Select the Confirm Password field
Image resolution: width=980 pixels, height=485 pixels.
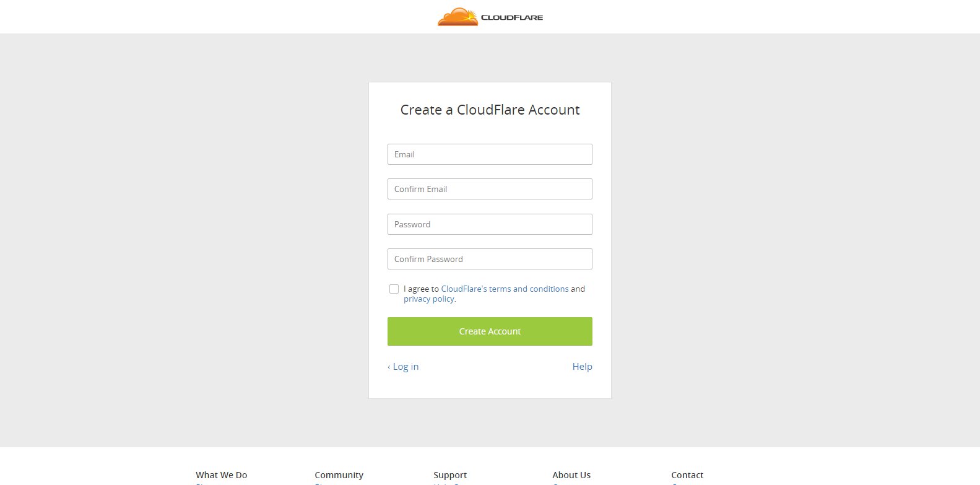click(x=490, y=259)
